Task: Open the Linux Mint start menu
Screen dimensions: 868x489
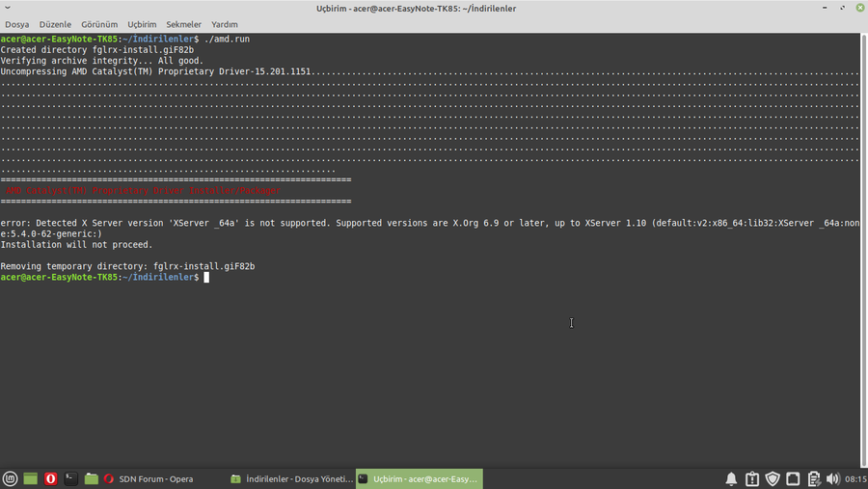Action: click(10, 478)
